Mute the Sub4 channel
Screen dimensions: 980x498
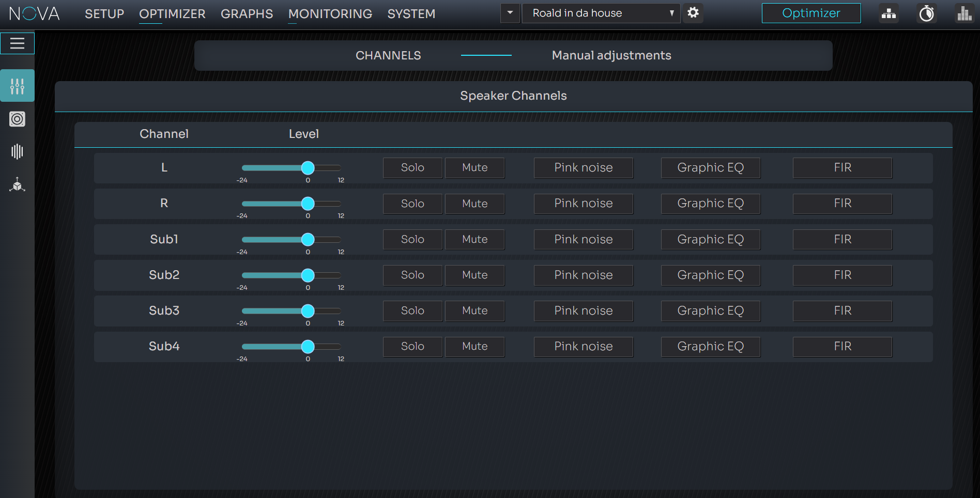click(x=475, y=347)
